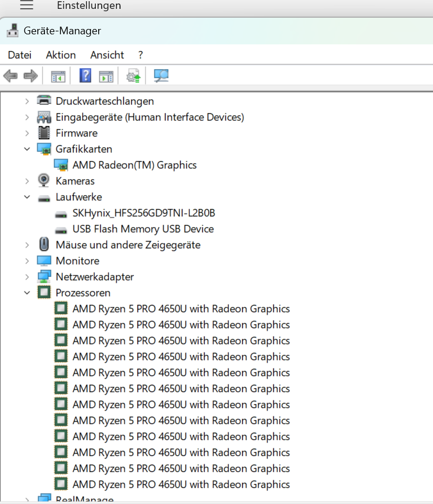433x504 pixels.
Task: Open the Help toolbar icon
Action: point(85,76)
